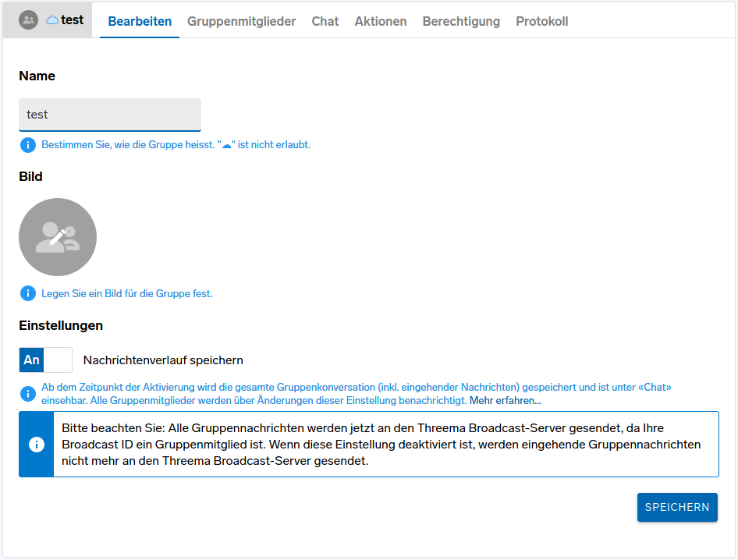The height and width of the screenshot is (560, 738).
Task: Click the pencil edit icon on group picture
Action: 58,237
